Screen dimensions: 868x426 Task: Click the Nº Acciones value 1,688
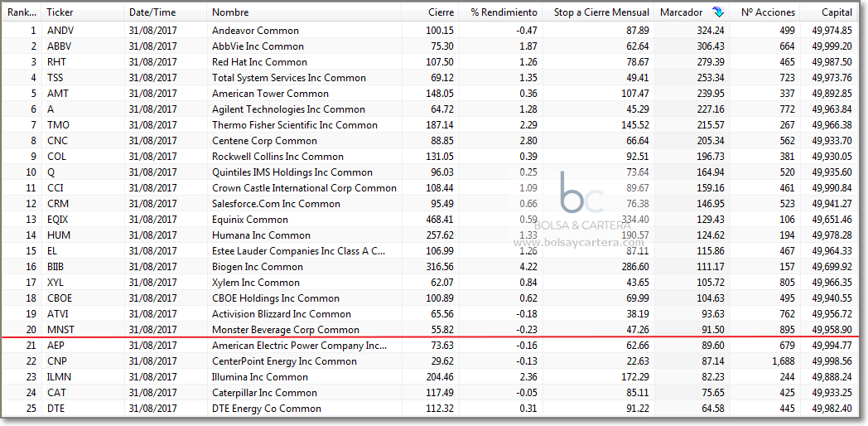784,361
